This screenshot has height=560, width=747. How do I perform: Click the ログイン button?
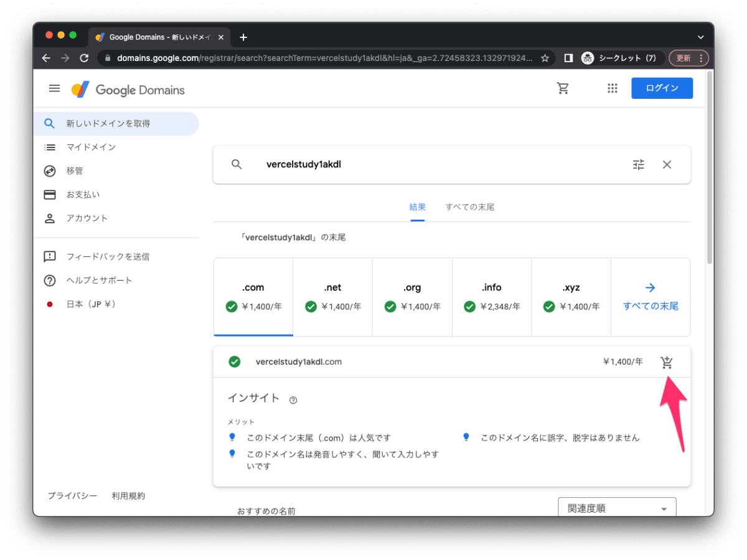click(662, 88)
